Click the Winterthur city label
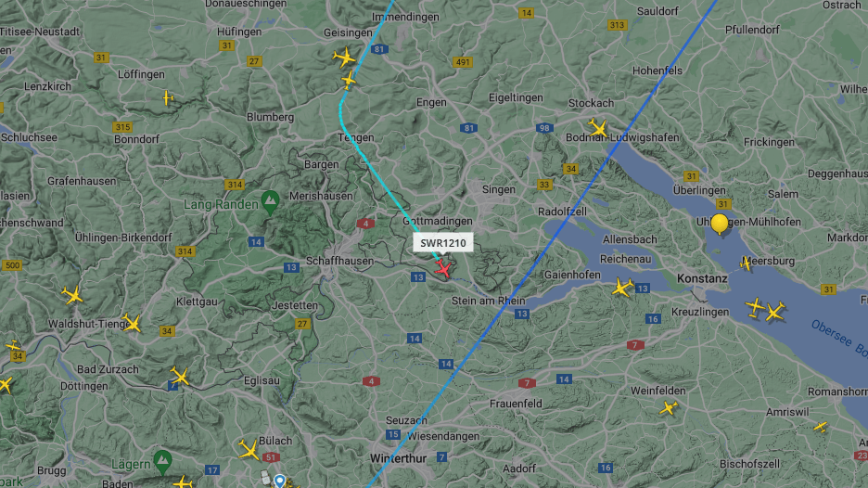 [398, 458]
